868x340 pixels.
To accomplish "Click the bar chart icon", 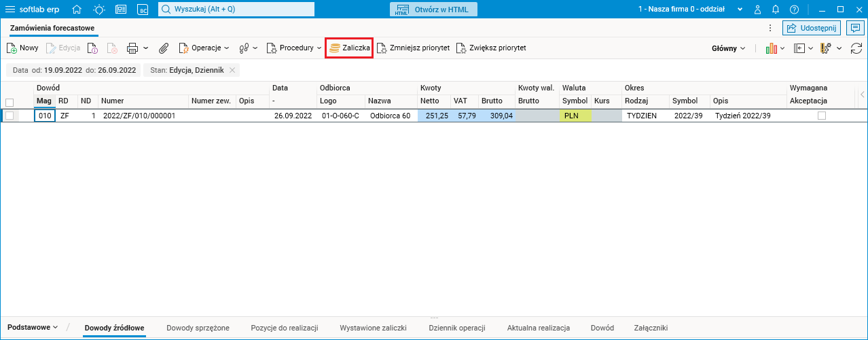I will point(772,48).
